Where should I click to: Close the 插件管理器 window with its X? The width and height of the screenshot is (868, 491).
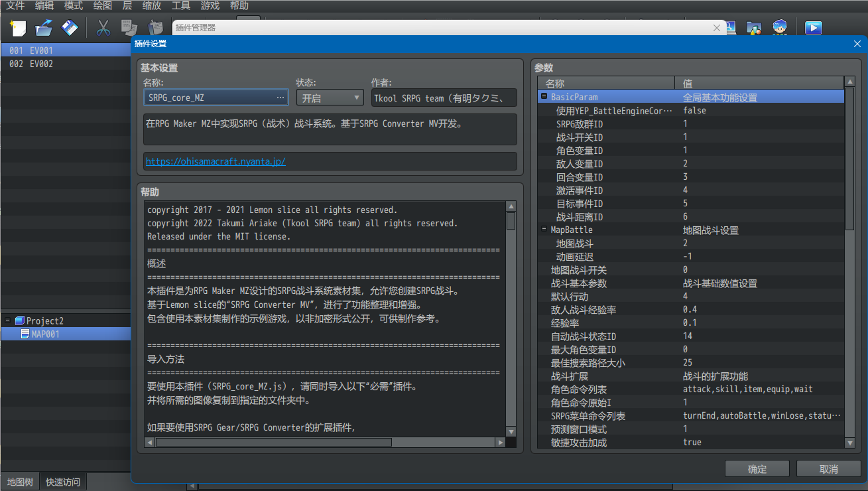(x=716, y=28)
